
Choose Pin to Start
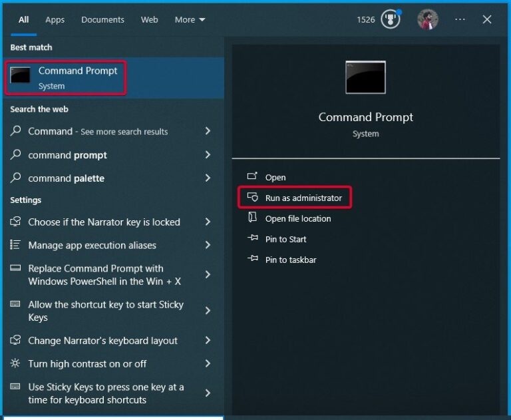(285, 240)
